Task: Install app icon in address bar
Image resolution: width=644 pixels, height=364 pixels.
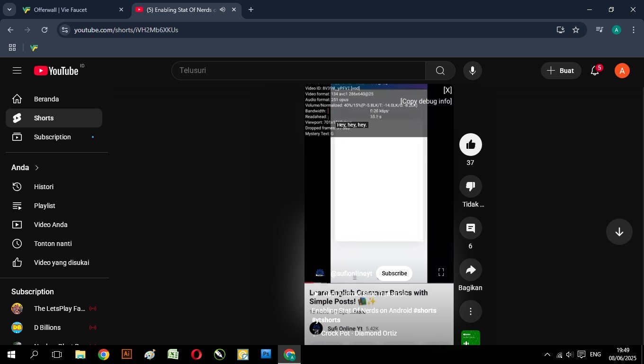Action: pos(561,30)
